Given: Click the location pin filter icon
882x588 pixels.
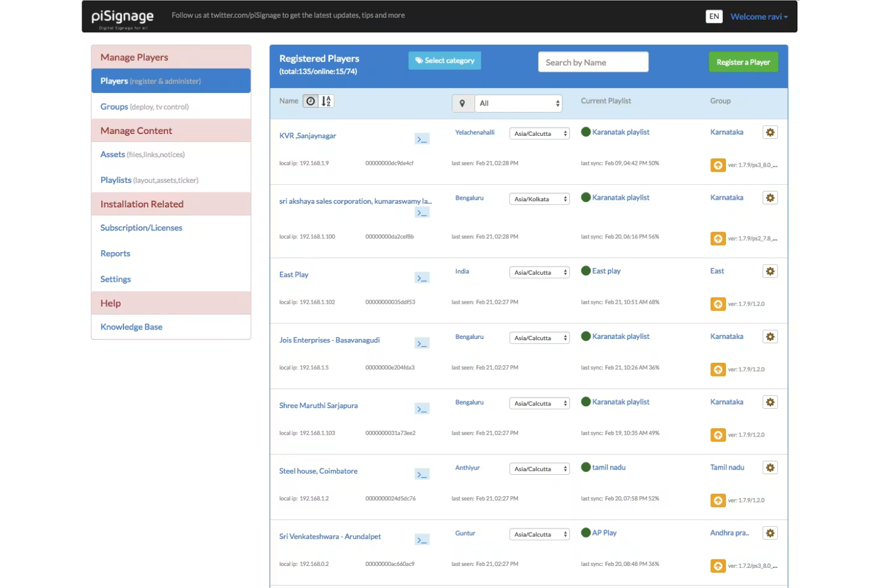Looking at the screenshot, I should 462,103.
